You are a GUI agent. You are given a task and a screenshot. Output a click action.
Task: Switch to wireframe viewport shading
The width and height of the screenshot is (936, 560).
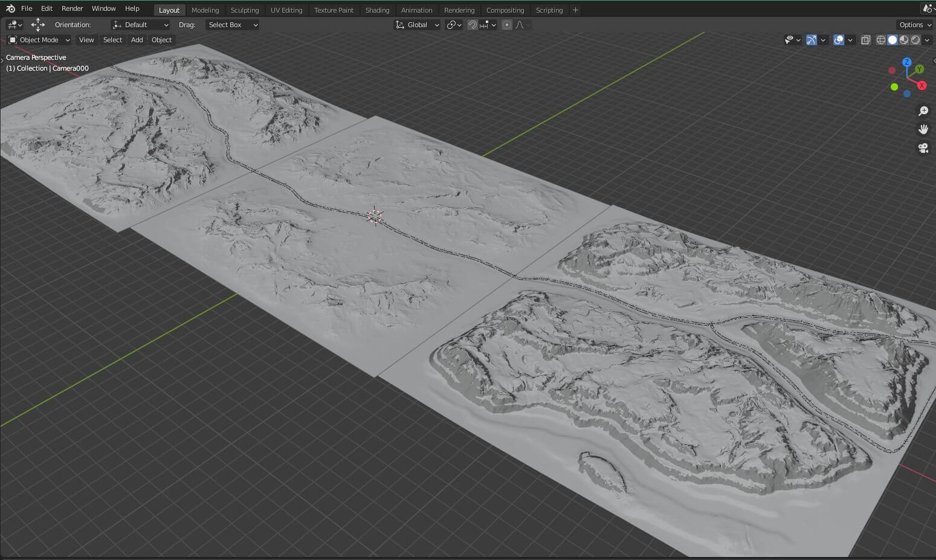[x=881, y=40]
